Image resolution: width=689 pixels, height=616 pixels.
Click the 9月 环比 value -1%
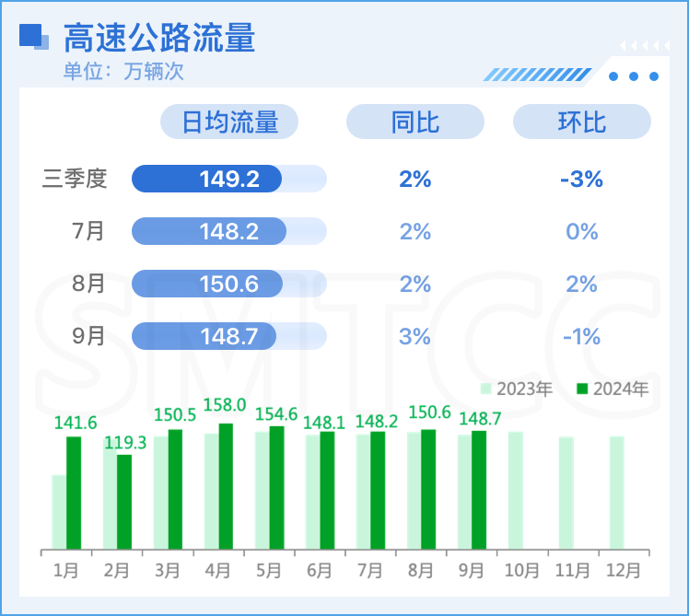pos(582,337)
